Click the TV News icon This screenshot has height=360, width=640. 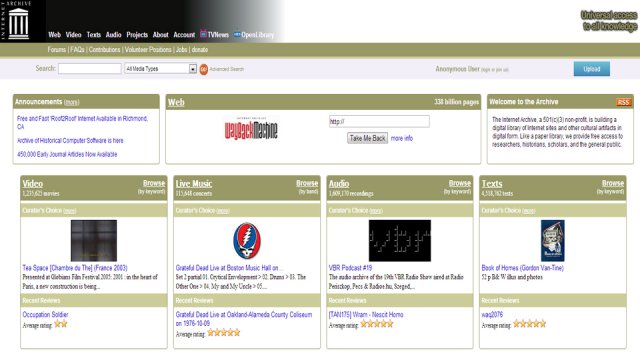pos(203,34)
